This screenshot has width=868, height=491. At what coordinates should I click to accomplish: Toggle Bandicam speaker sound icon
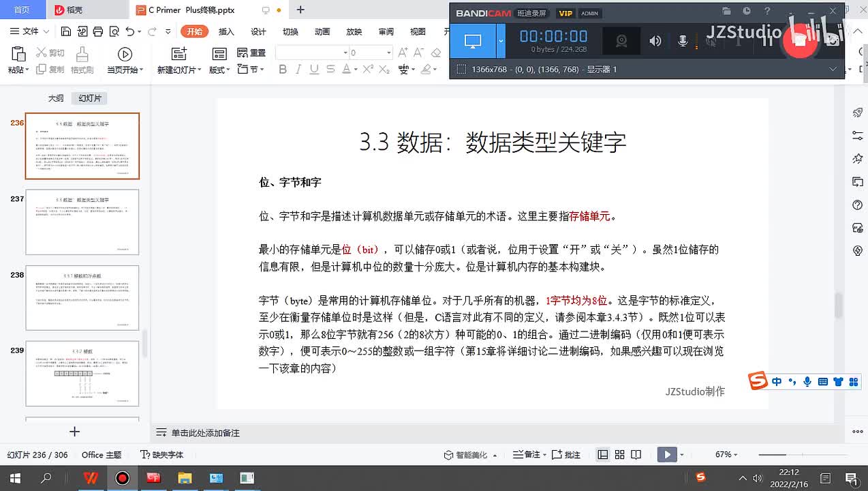click(655, 41)
